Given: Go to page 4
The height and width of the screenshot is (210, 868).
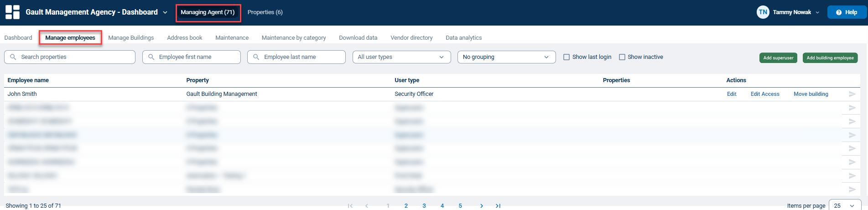Looking at the screenshot, I should [x=442, y=206].
